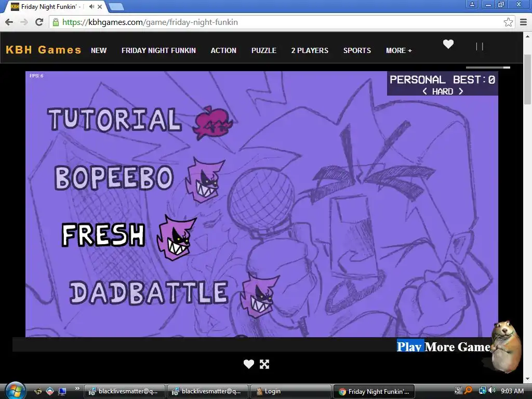Close the Friday Night Funkin' tab

click(x=100, y=6)
